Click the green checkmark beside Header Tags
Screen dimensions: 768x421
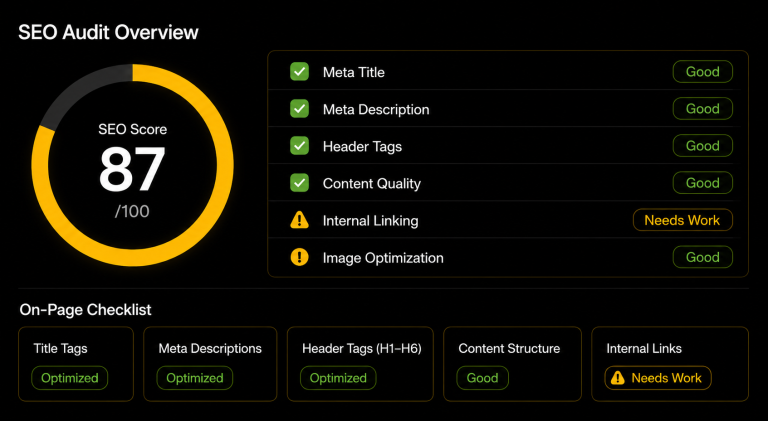coord(299,146)
